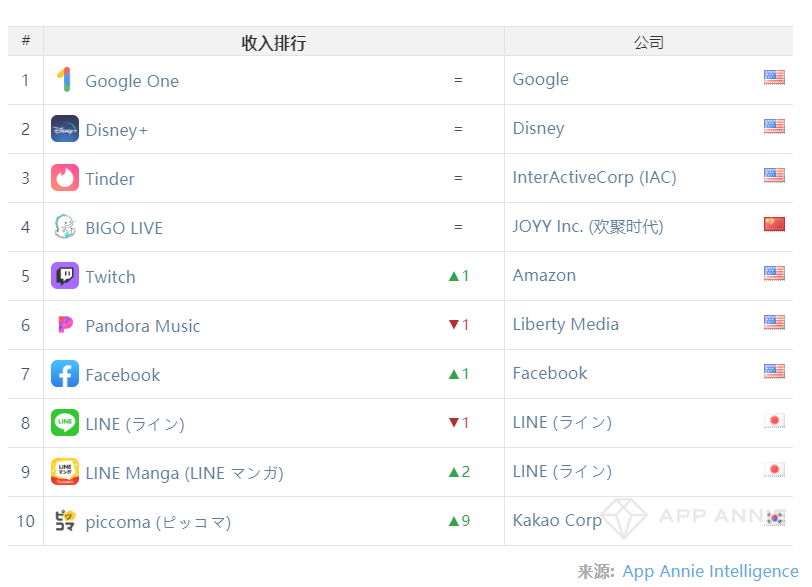Click the Pandora Music icon
The width and height of the screenshot is (812, 587).
(x=65, y=325)
